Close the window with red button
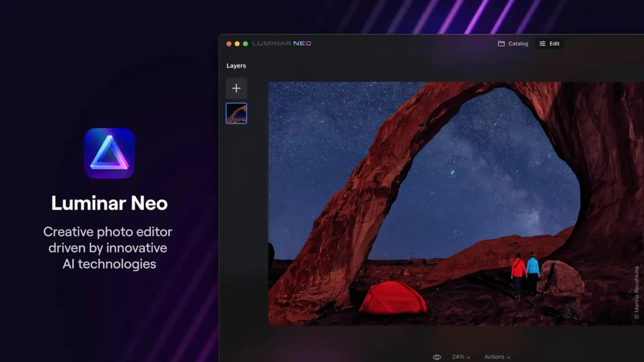Viewport: 644px width, 362px height. point(229,44)
